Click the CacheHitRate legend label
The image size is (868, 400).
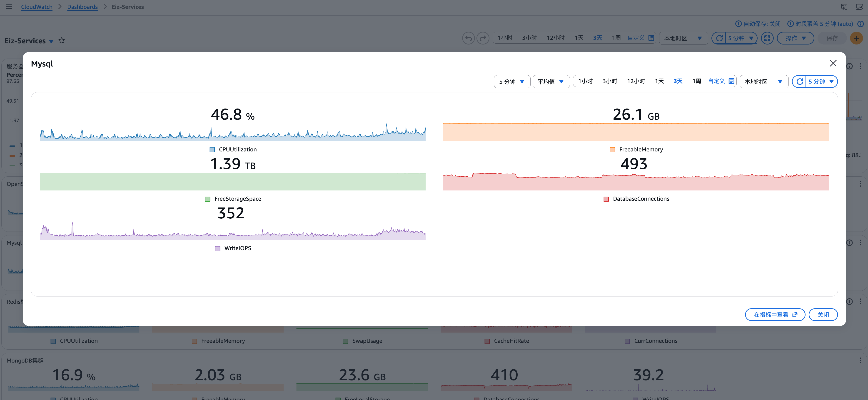[x=511, y=341]
